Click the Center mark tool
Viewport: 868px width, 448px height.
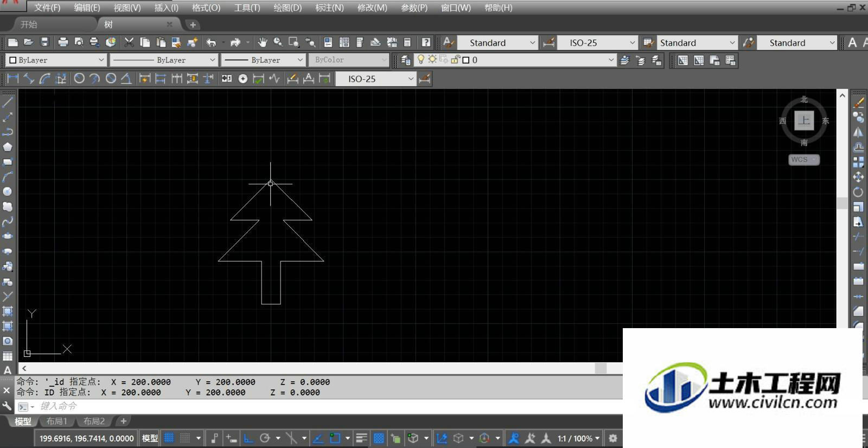pyautogui.click(x=243, y=79)
